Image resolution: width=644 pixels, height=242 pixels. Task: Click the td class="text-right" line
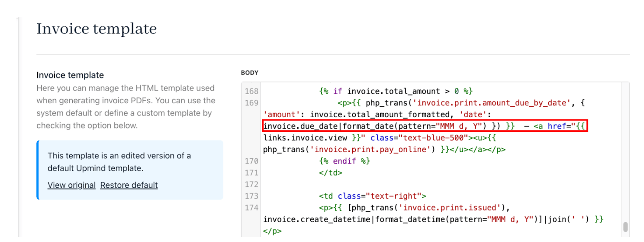pos(373,196)
